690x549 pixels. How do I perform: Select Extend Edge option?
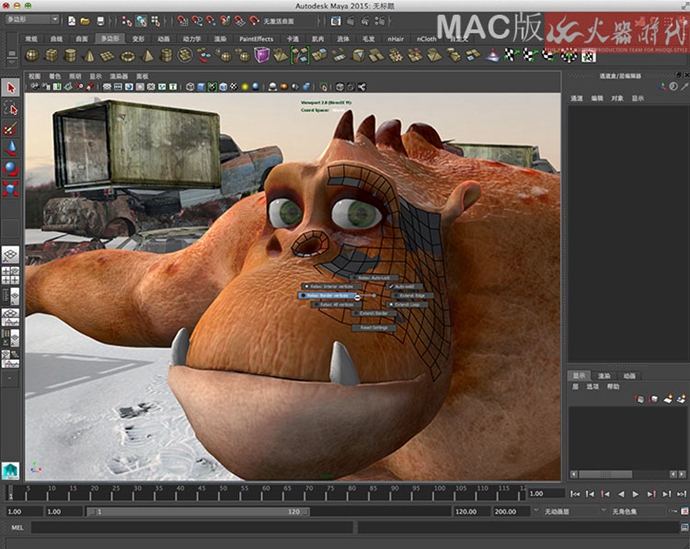click(412, 296)
